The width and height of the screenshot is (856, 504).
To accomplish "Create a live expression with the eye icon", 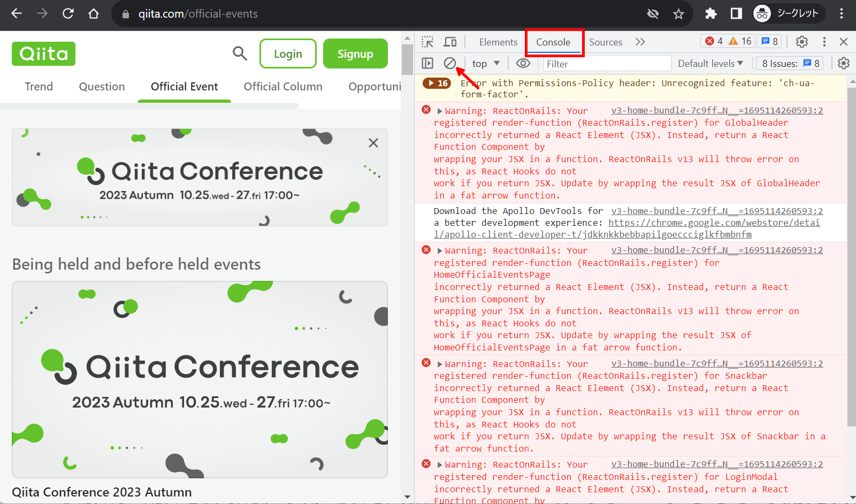I will [523, 63].
